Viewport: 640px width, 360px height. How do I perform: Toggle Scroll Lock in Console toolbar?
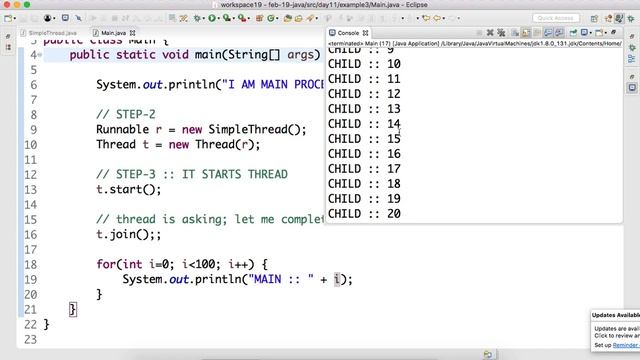click(x=526, y=33)
